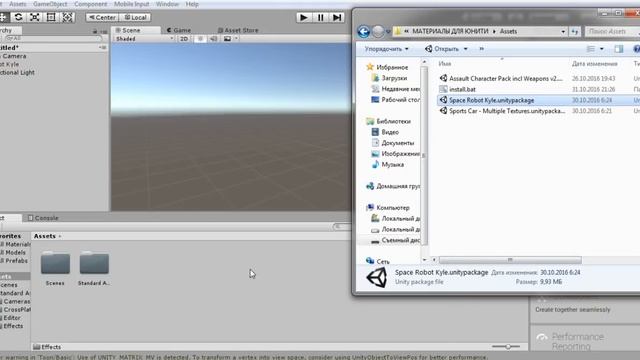The width and height of the screenshot is (640, 360).
Task: Pause the Unity game preview
Action: tap(320, 18)
